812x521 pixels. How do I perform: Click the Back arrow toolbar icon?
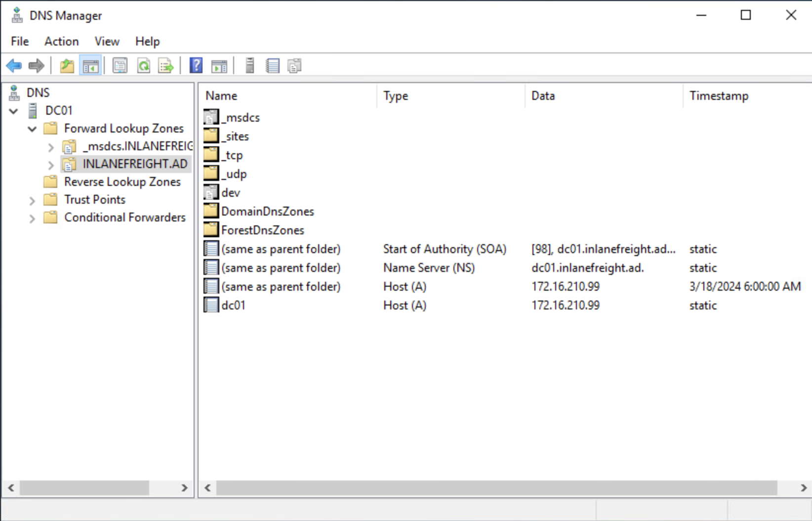(14, 66)
